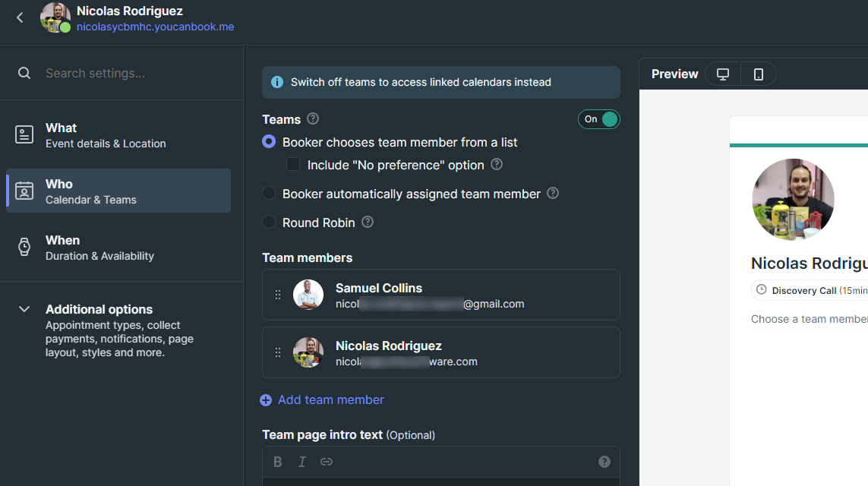Image resolution: width=868 pixels, height=486 pixels.
Task: Open the When Duration & Availability tab
Action: point(118,248)
